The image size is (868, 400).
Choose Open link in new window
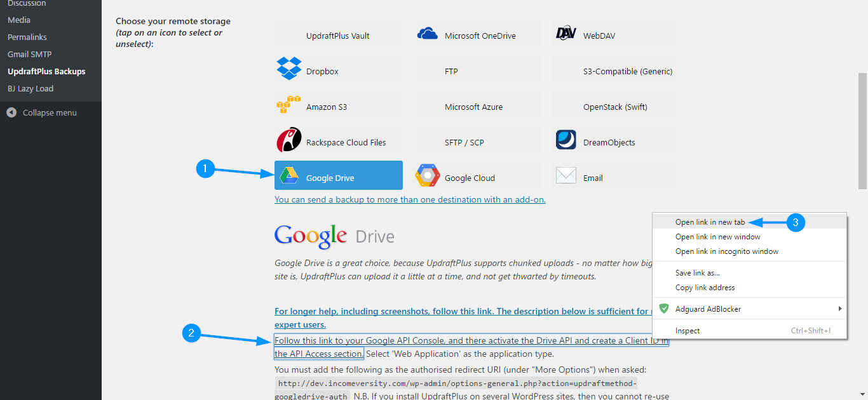coord(750,237)
